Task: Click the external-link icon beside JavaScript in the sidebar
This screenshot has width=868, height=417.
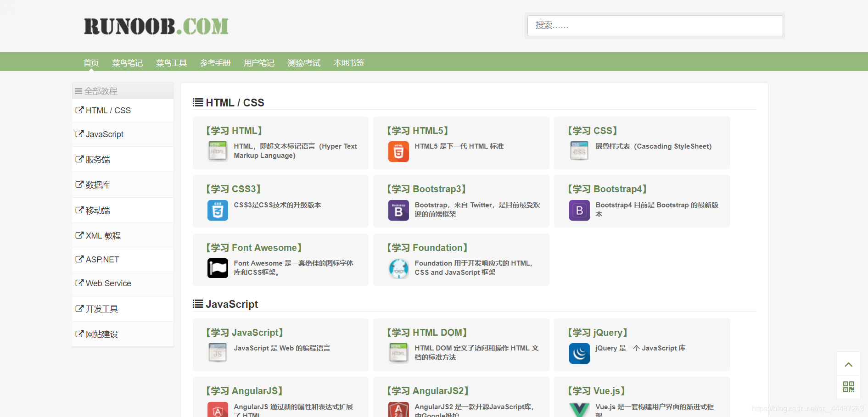Action: [x=79, y=134]
